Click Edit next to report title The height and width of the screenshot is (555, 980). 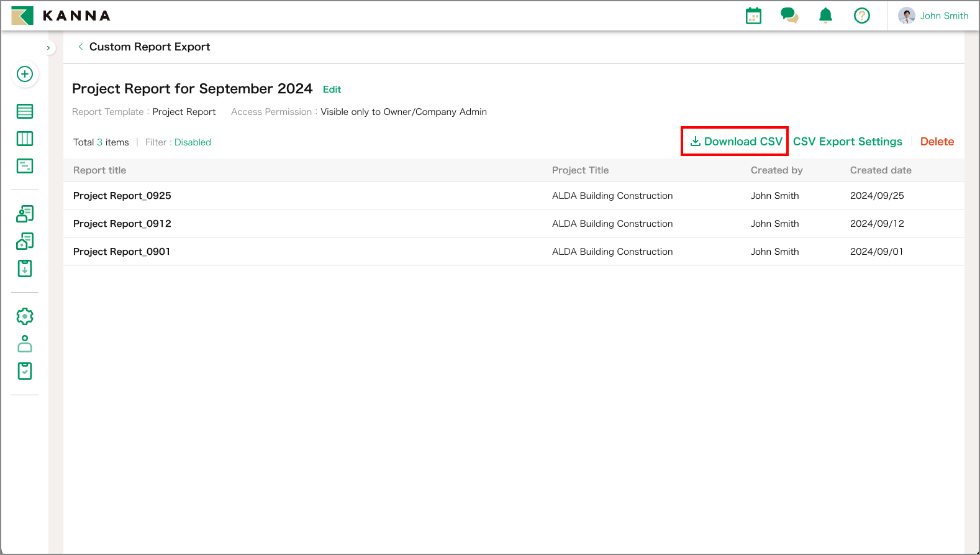(x=332, y=89)
